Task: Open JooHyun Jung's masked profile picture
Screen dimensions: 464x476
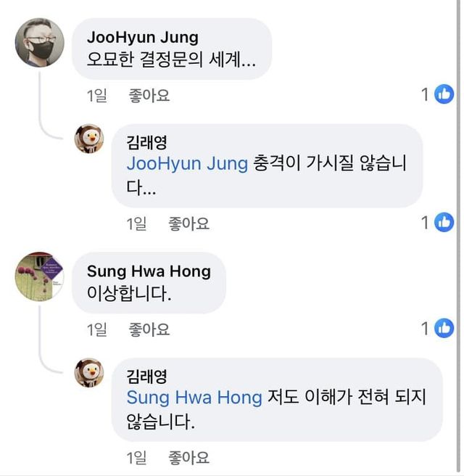Action: [x=39, y=42]
